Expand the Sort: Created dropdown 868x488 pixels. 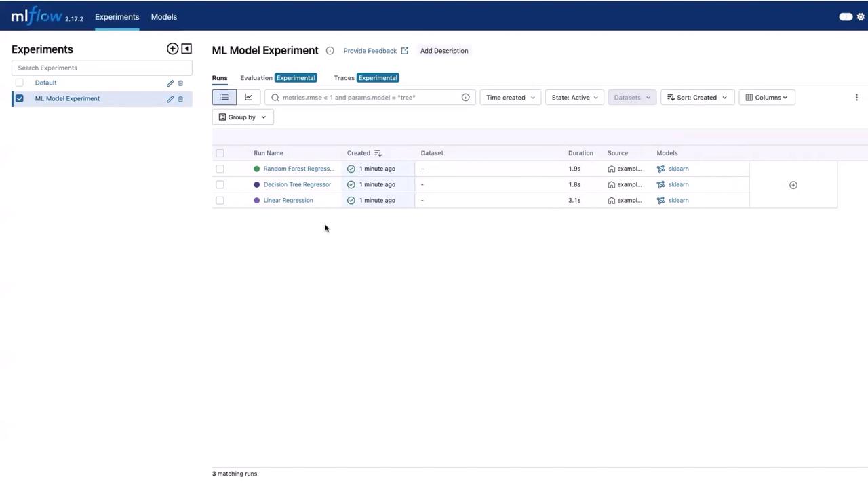696,98
